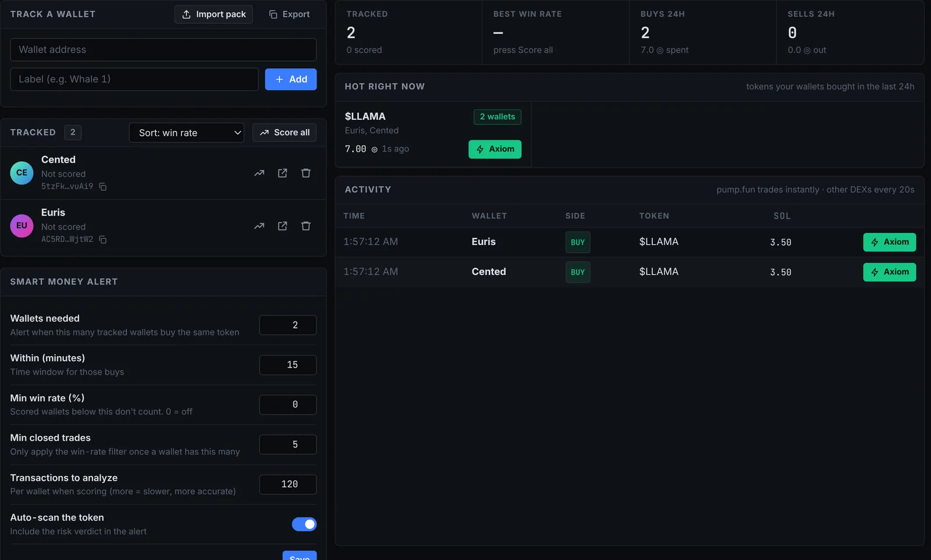Toggle Auto-scan the token switch

click(x=304, y=525)
